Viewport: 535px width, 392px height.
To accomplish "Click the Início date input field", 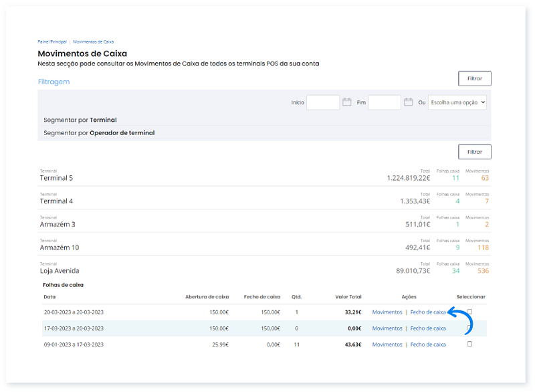I will [323, 102].
